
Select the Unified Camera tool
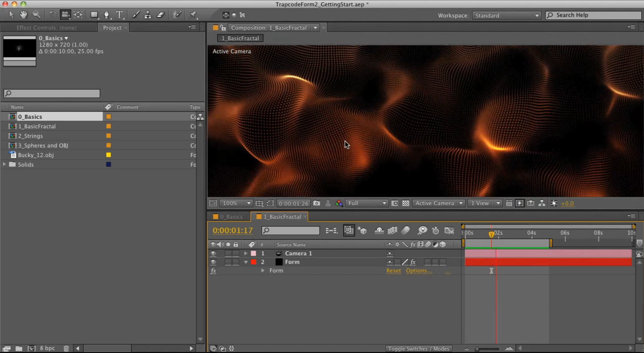(65, 15)
